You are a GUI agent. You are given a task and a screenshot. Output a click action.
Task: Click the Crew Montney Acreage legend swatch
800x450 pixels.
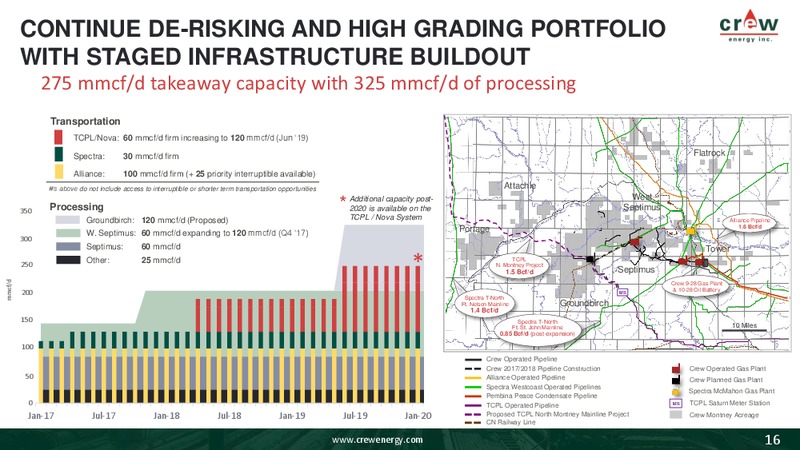point(676,415)
